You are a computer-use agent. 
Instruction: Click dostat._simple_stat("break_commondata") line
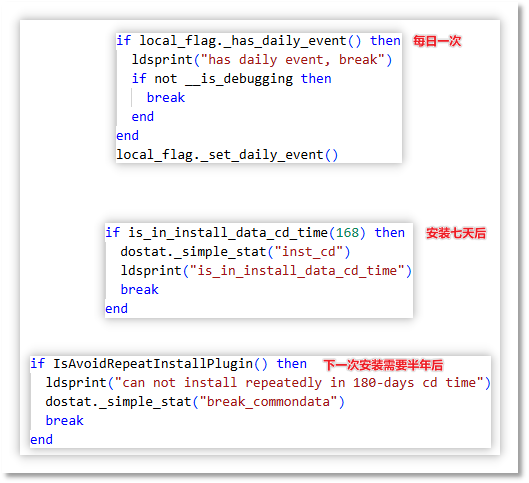pyautogui.click(x=195, y=402)
